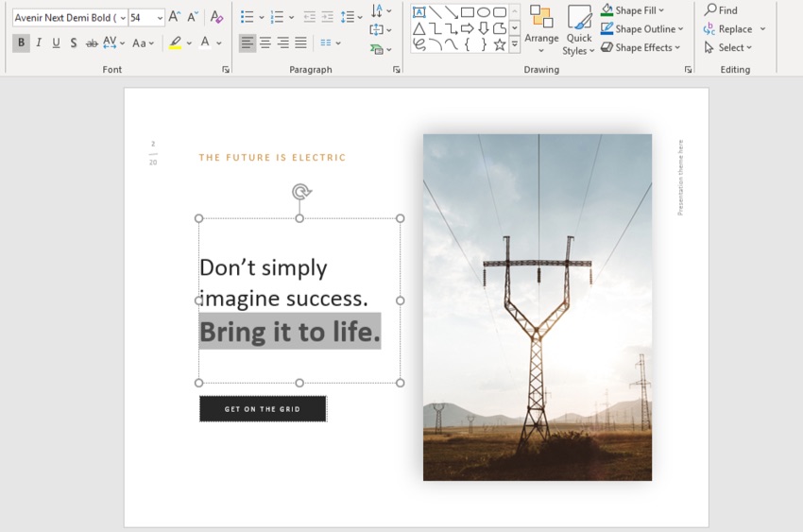Center the text alignment
The height and width of the screenshot is (532, 803).
tap(265, 43)
